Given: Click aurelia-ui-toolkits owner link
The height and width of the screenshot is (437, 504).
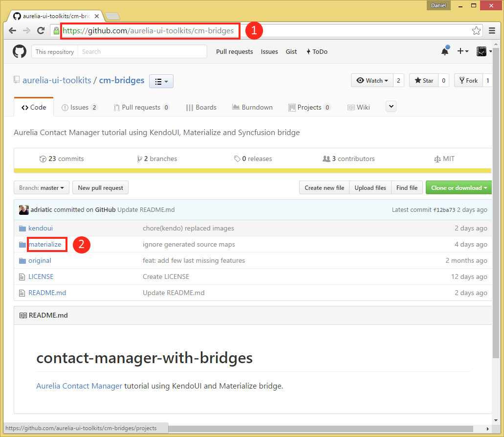Looking at the screenshot, I should tap(57, 80).
